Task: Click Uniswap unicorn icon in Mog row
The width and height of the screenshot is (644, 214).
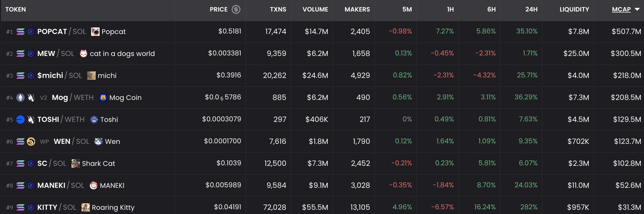Action: pyautogui.click(x=31, y=98)
